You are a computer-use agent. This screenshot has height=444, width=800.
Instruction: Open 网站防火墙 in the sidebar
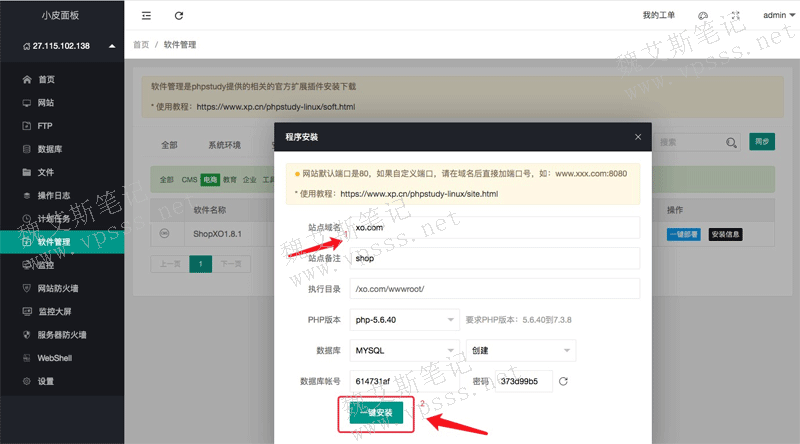tap(60, 288)
